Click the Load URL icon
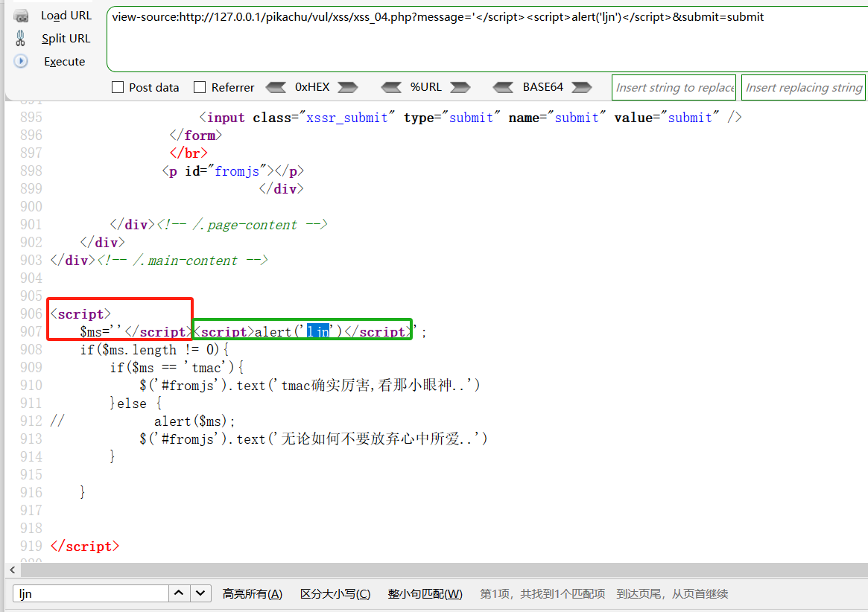 point(21,16)
